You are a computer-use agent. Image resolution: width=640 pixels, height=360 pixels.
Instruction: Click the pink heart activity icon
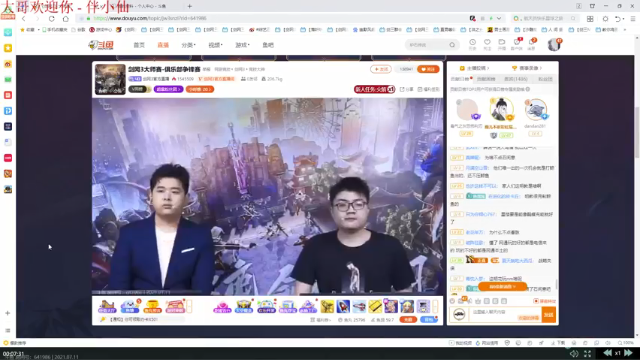click(x=222, y=306)
